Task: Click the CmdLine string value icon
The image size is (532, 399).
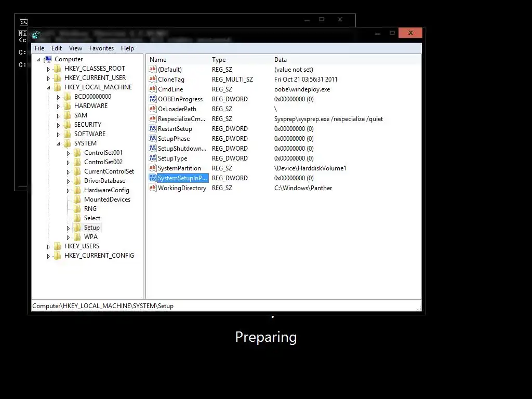Action: 153,89
